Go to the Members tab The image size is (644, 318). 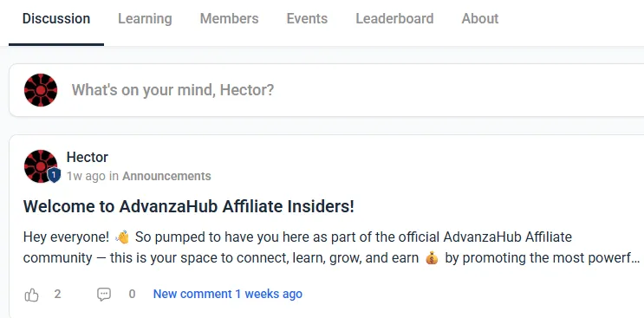click(x=229, y=19)
